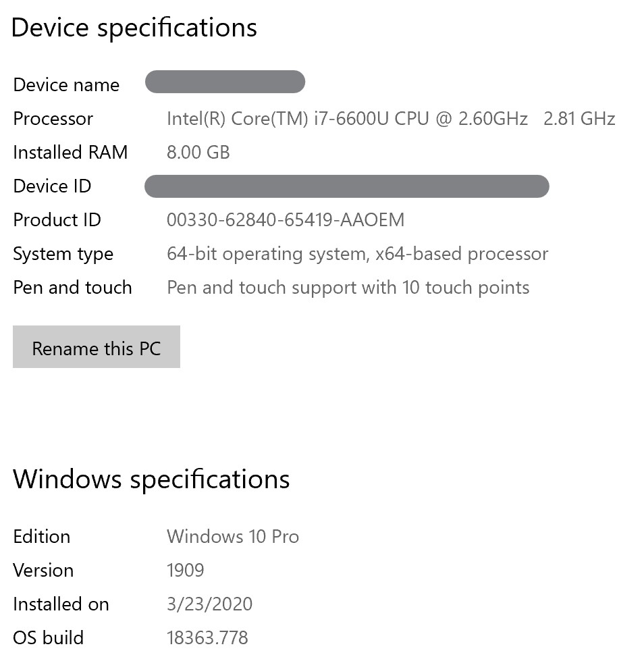Click the Device specifications heading
Screen dimensions: 644x655
tap(134, 28)
